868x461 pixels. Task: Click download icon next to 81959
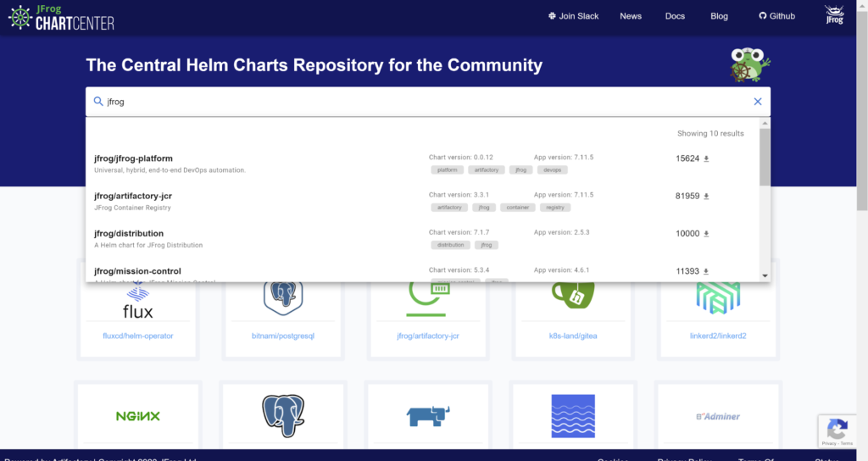(706, 197)
